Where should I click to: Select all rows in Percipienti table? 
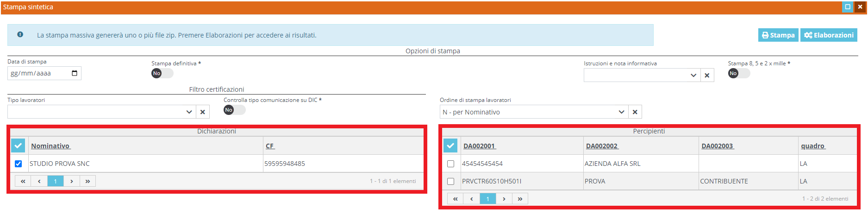click(x=450, y=146)
